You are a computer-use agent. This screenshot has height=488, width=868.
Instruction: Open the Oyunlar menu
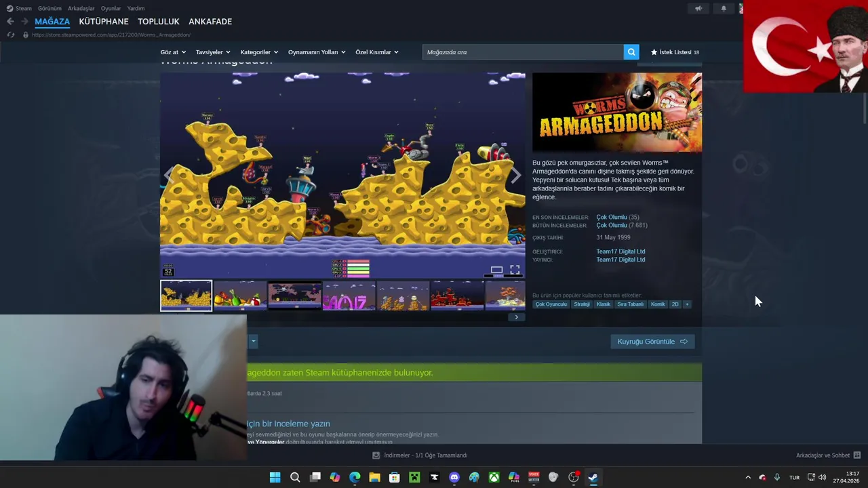111,8
